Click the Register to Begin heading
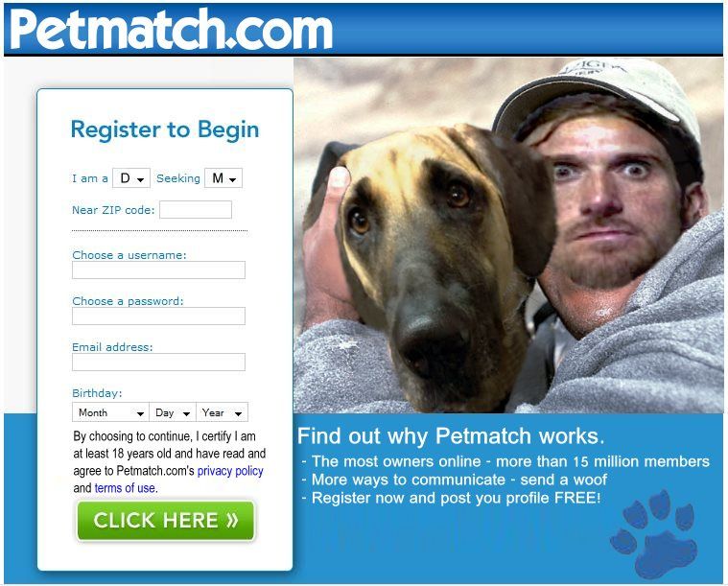The width and height of the screenshot is (728, 586). click(x=165, y=129)
